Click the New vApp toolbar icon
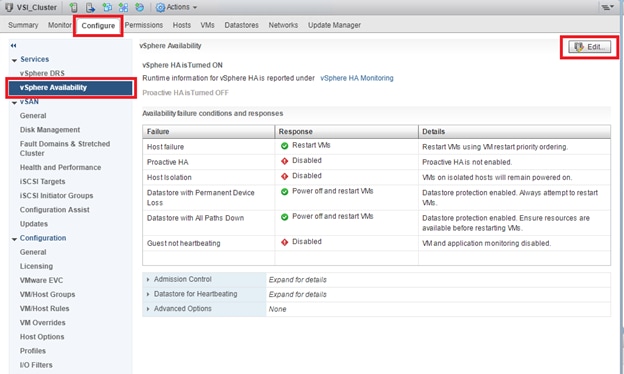This screenshot has height=374, width=624. pyautogui.click(x=123, y=7)
